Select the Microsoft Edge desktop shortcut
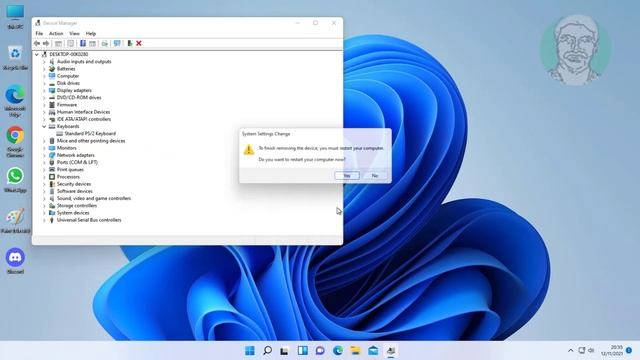The image size is (640, 360). pos(15,101)
